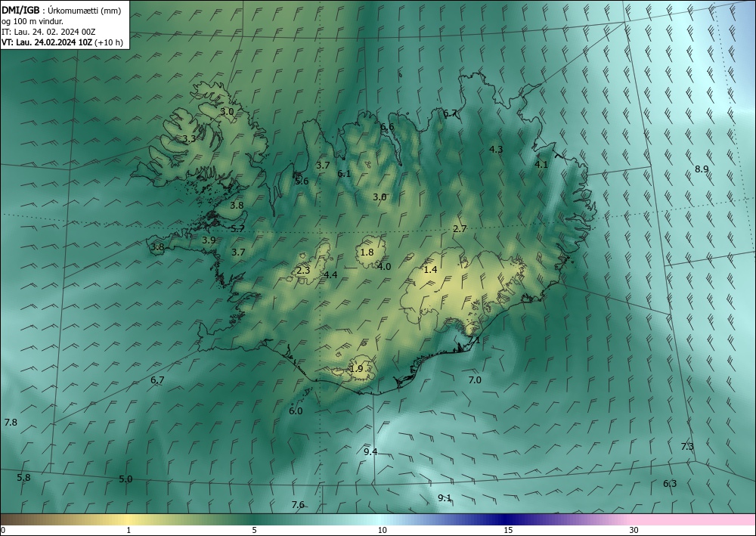Select the 7.0 value on the map

pyautogui.click(x=475, y=380)
